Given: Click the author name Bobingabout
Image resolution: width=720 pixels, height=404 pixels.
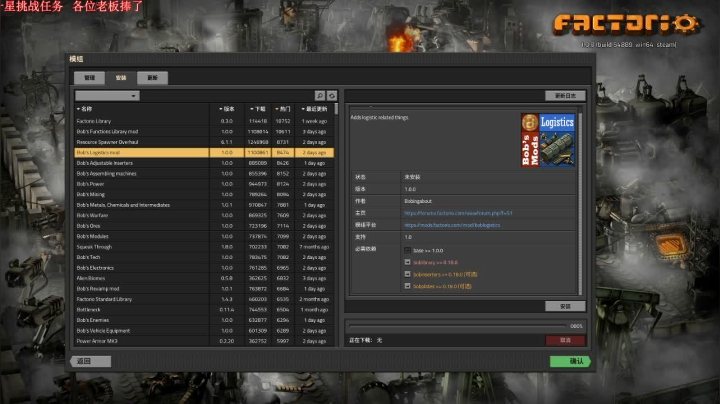Looking at the screenshot, I should [x=418, y=201].
